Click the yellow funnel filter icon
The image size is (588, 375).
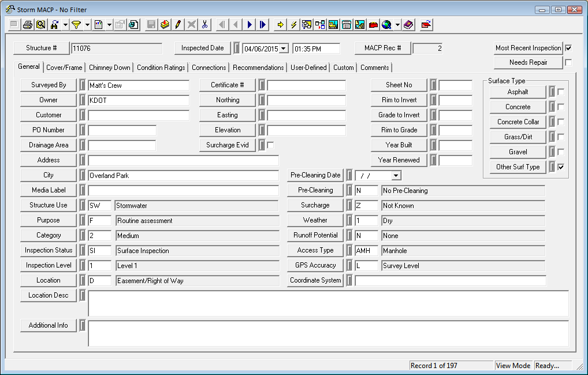click(x=76, y=24)
